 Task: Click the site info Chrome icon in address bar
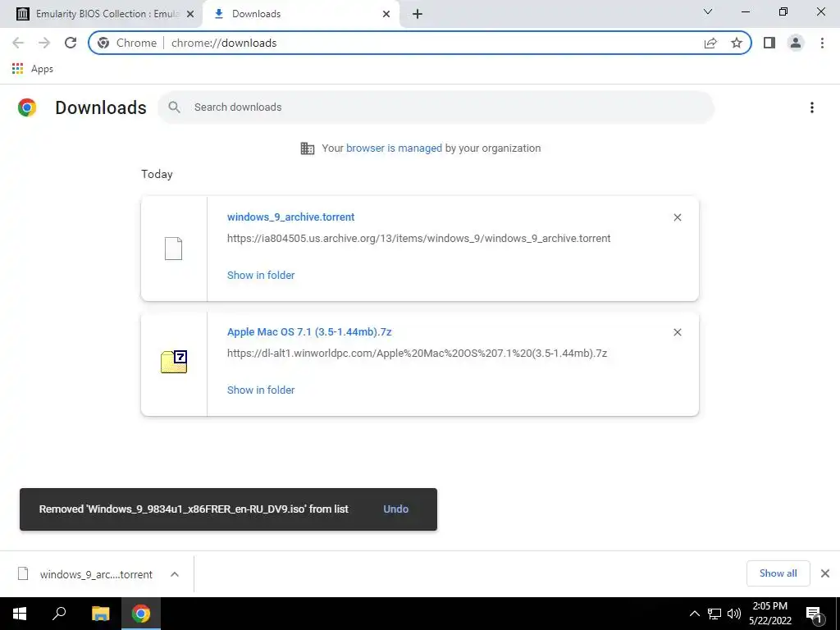pyautogui.click(x=103, y=43)
